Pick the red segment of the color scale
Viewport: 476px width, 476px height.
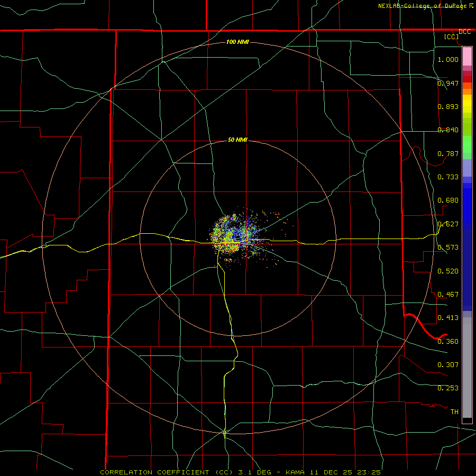tap(467, 79)
